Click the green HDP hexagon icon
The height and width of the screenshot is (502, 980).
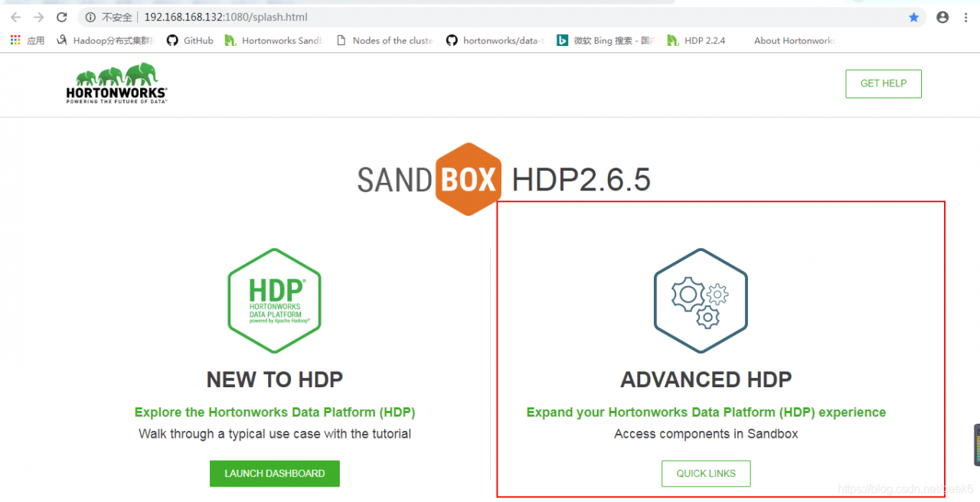click(274, 300)
